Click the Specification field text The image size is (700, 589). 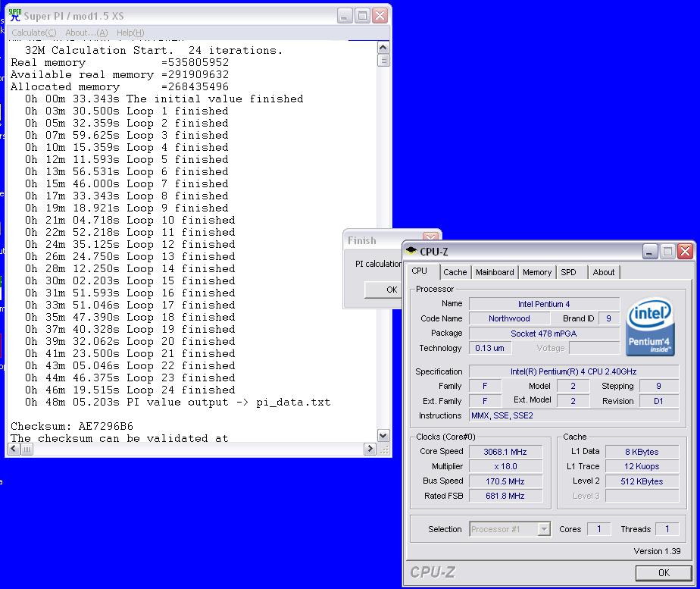click(573, 371)
